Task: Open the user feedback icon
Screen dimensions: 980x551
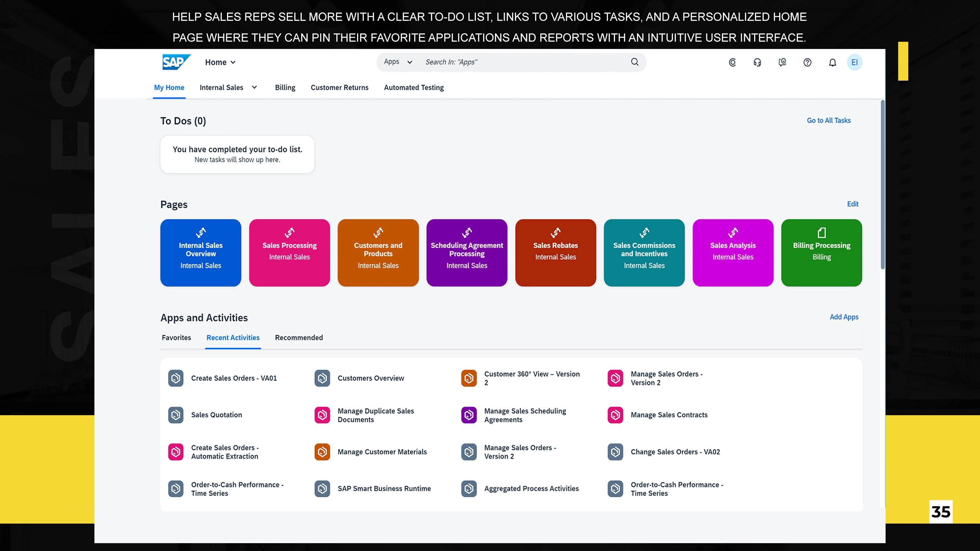Action: point(782,62)
